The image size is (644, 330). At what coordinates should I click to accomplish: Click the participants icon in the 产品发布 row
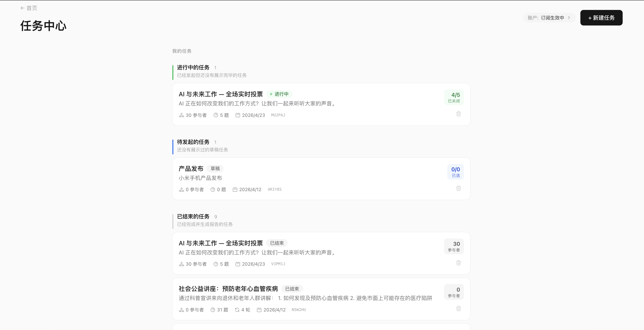click(x=182, y=190)
